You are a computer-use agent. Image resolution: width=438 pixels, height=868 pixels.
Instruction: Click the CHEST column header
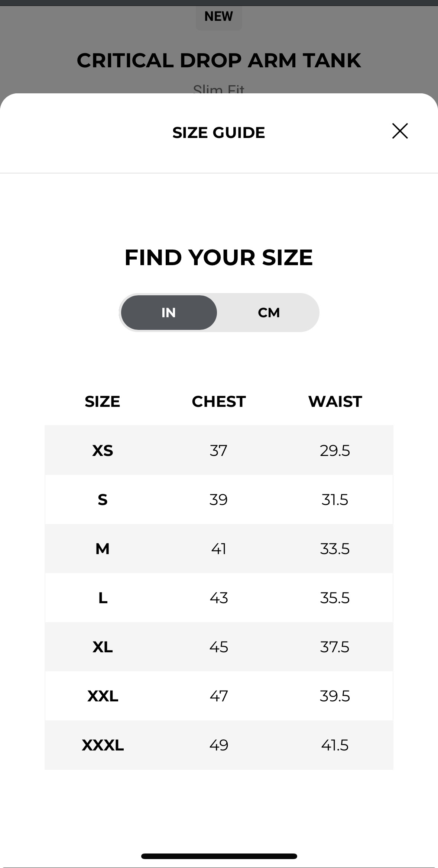(x=218, y=401)
